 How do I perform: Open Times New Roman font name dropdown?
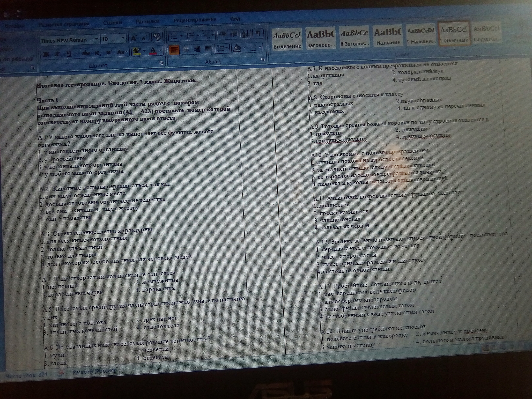pyautogui.click(x=96, y=39)
